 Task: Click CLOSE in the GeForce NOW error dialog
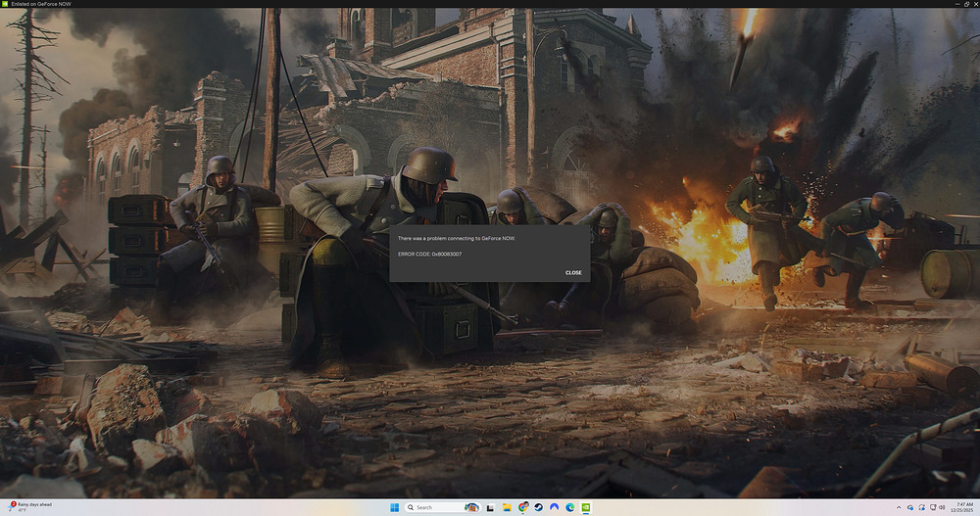coord(573,272)
